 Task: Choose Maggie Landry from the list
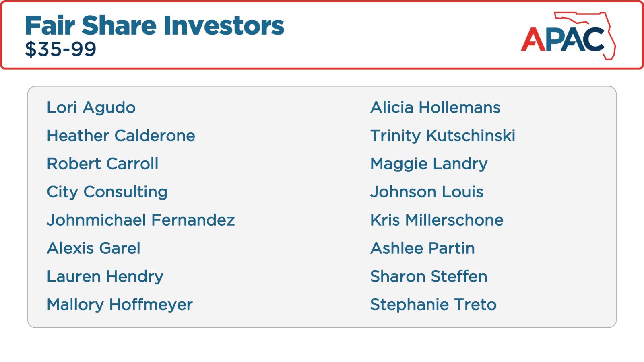pos(429,165)
